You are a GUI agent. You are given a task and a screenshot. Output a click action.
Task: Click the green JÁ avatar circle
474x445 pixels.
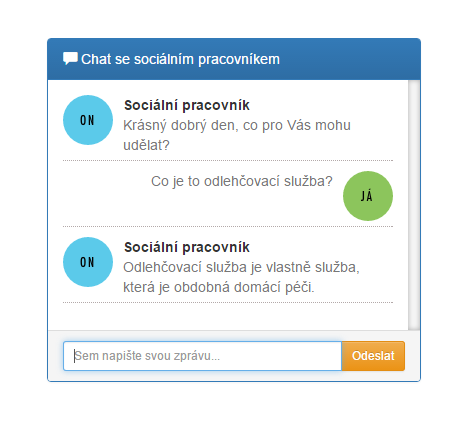(368, 196)
